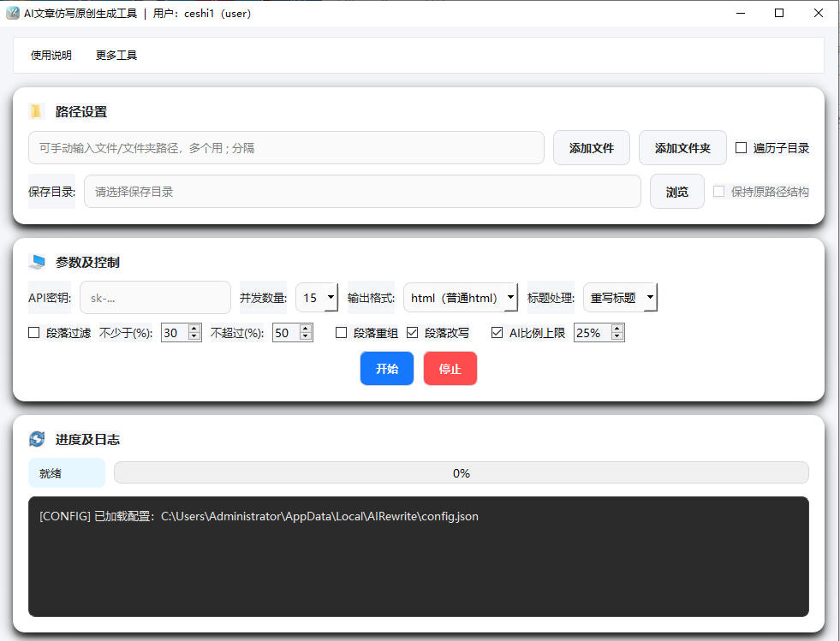Click the folder icon beside 路径设置
Image resolution: width=840 pixels, height=641 pixels.
coord(36,111)
